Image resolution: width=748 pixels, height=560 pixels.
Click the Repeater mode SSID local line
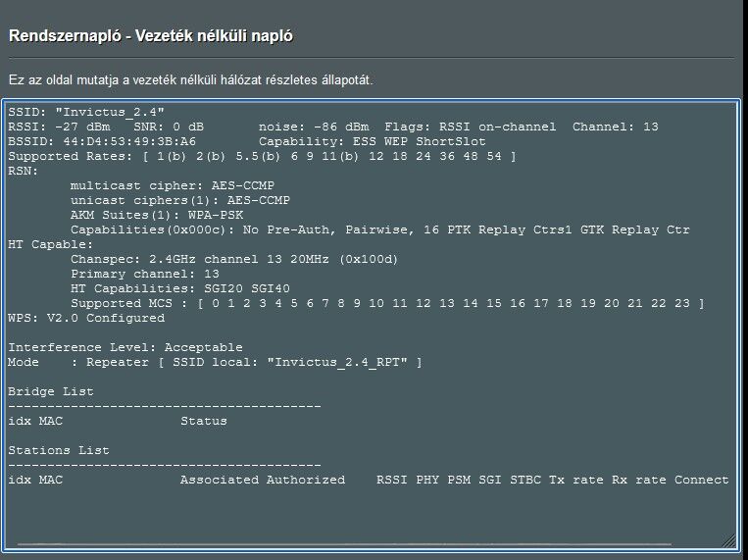pyautogui.click(x=215, y=362)
